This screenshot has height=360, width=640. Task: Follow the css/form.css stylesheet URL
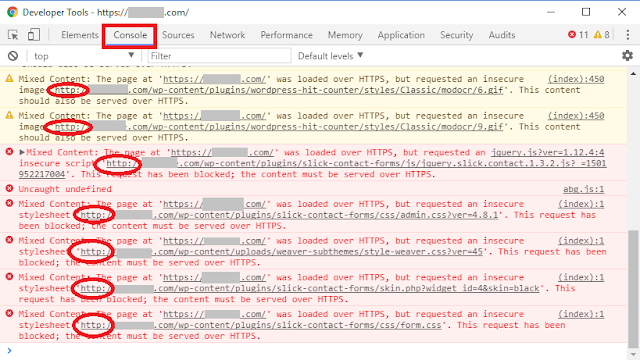click(x=261, y=325)
